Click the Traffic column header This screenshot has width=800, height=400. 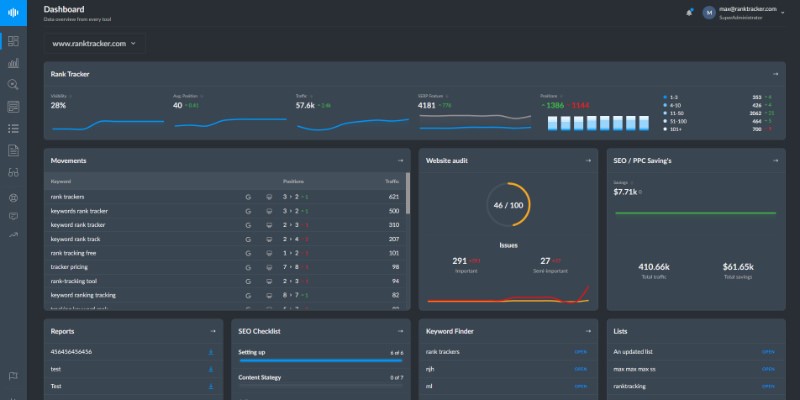[x=392, y=181]
